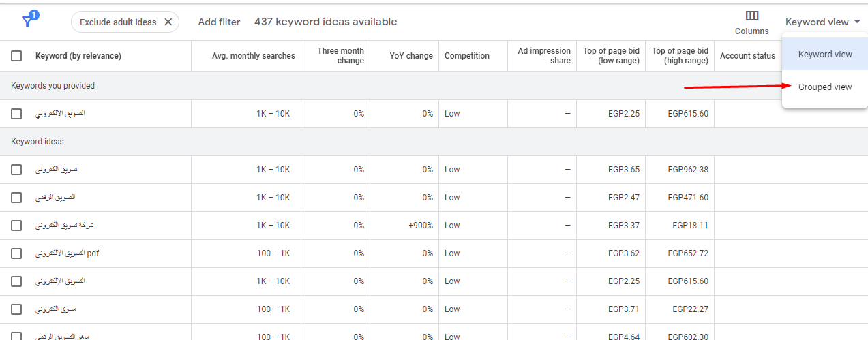Click the Three month change header
The image size is (868, 340).
tap(340, 56)
